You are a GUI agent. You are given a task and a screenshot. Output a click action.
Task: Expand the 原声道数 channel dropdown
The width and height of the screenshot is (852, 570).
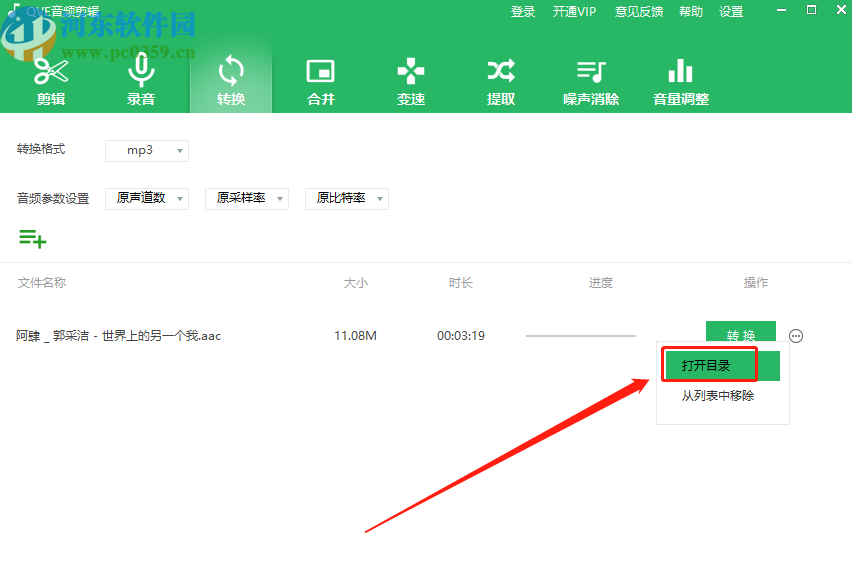[147, 198]
